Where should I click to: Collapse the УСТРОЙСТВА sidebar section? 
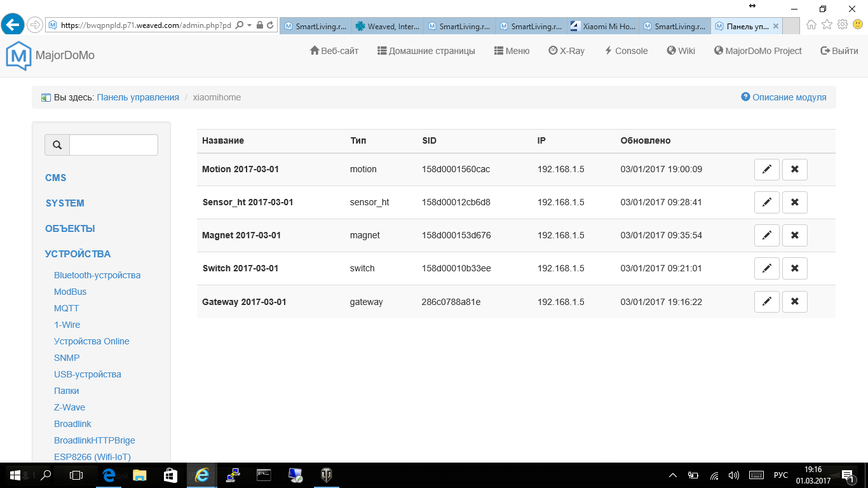pyautogui.click(x=78, y=254)
